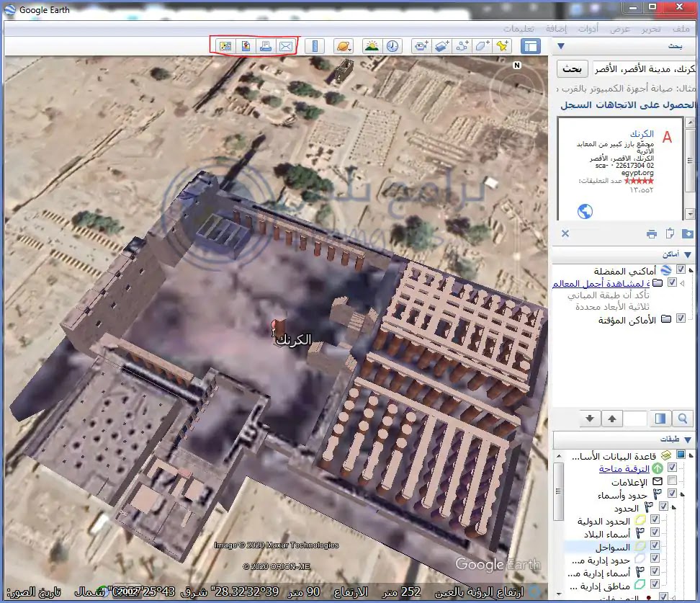Print the search results panel
Viewport: 700px width, 603px height.
652,233
